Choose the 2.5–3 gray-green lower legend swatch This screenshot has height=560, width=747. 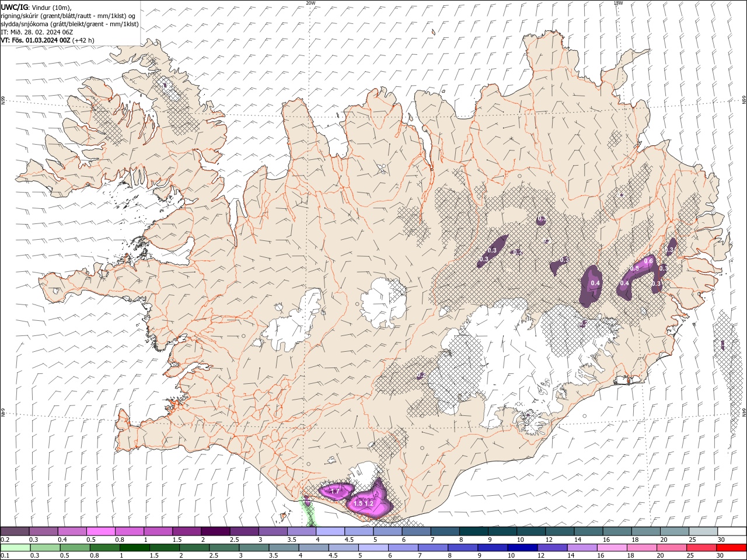[x=224, y=548]
